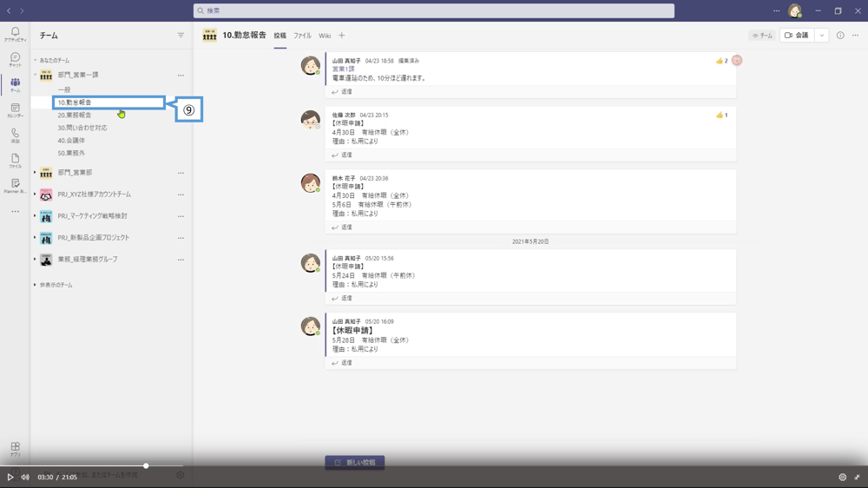868x488 pixels.
Task: Open more options for PRJ_マーケティング戦略検討
Action: click(x=181, y=216)
